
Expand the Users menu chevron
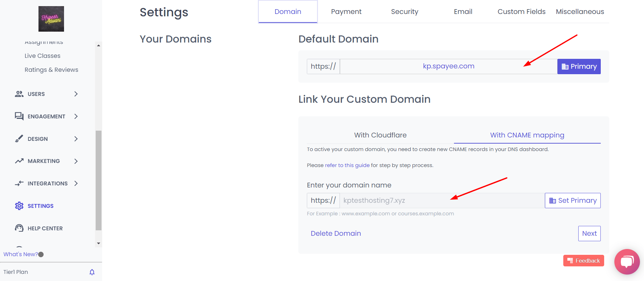coord(76,94)
